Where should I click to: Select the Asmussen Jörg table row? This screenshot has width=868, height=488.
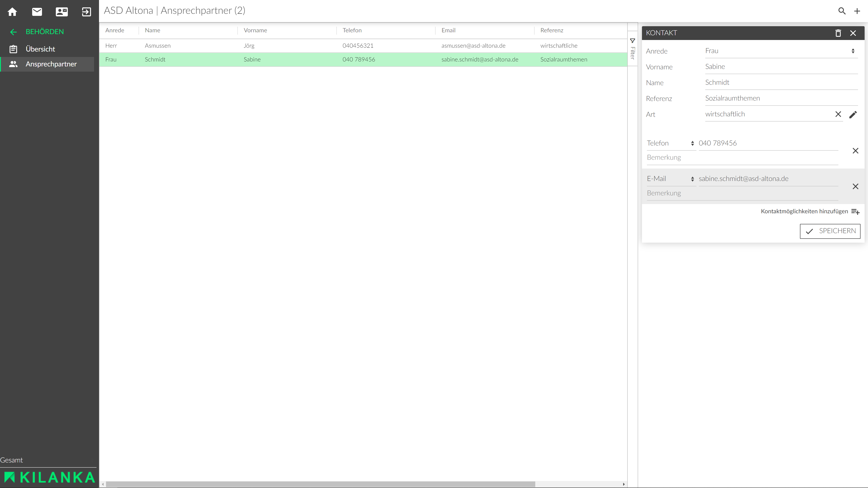(337, 45)
